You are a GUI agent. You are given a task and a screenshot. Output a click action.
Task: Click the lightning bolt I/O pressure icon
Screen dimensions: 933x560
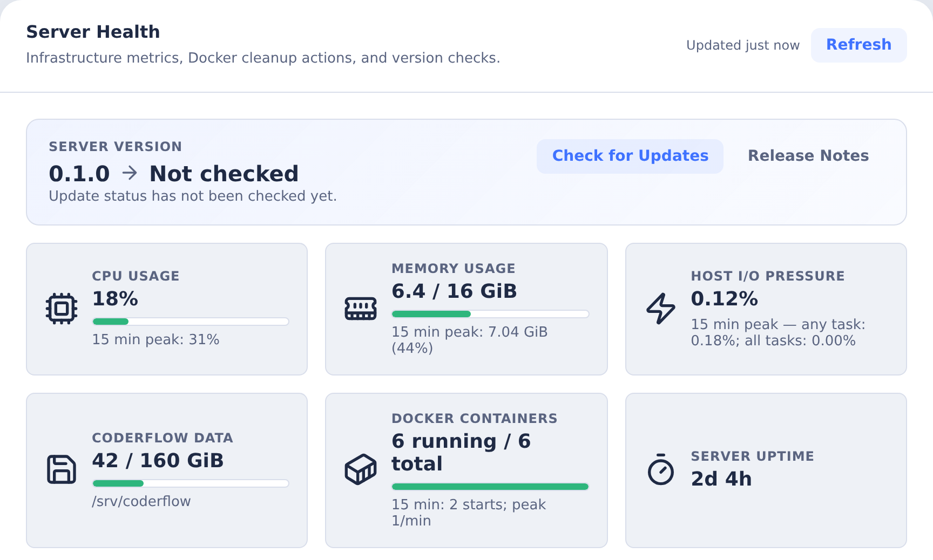[x=660, y=309]
